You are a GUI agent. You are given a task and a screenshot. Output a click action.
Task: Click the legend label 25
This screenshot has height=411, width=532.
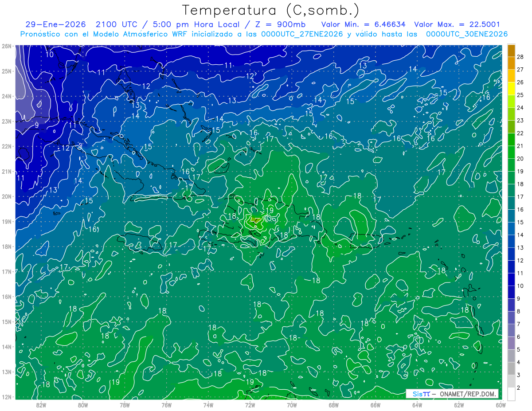520,95
